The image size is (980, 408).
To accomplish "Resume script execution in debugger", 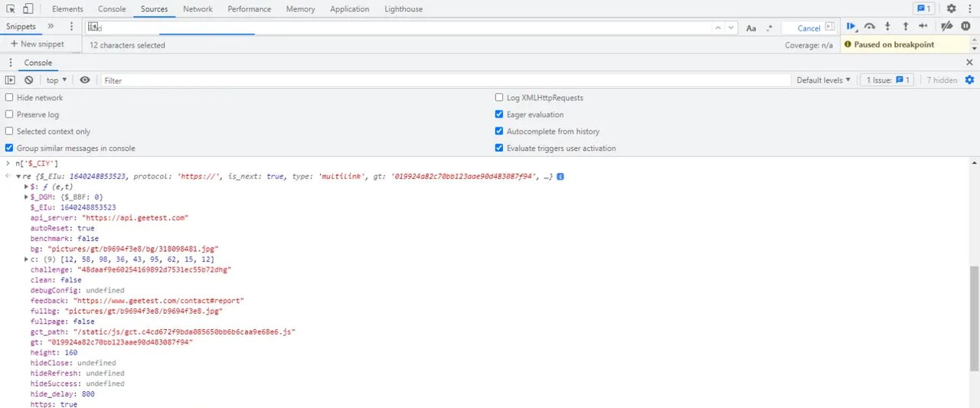I will 851,27.
